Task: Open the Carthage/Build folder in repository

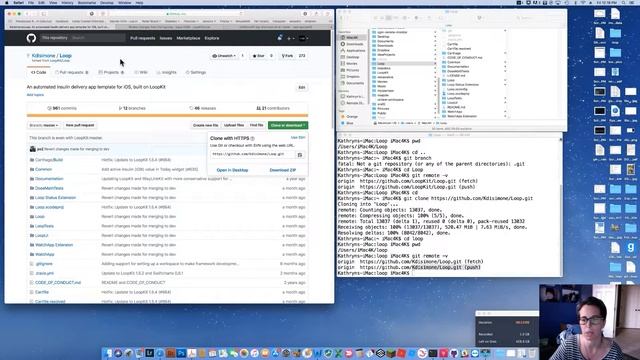Action: point(49,160)
